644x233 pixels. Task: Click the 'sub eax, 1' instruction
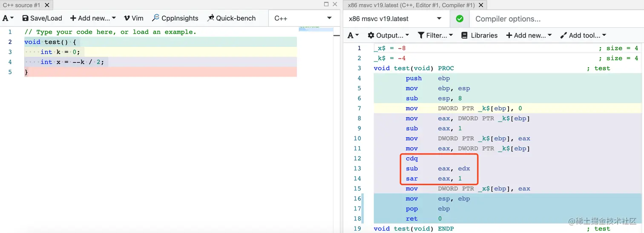pos(434,128)
